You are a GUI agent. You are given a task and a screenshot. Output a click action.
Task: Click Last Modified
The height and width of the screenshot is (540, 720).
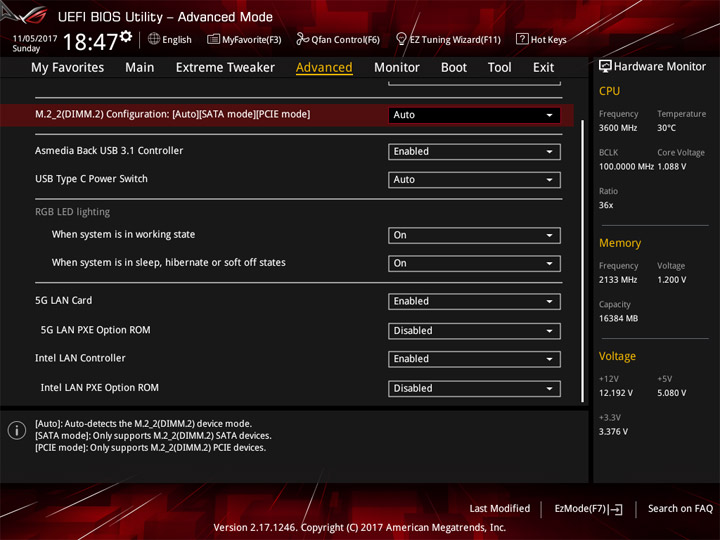coord(500,508)
